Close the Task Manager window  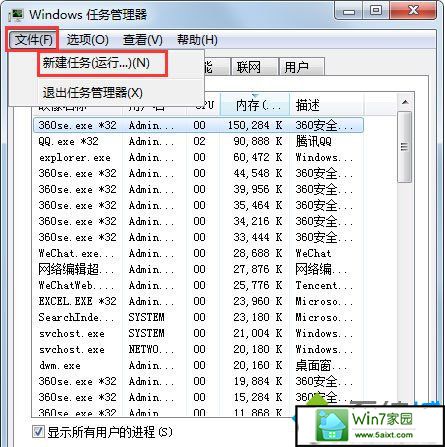pos(413,11)
